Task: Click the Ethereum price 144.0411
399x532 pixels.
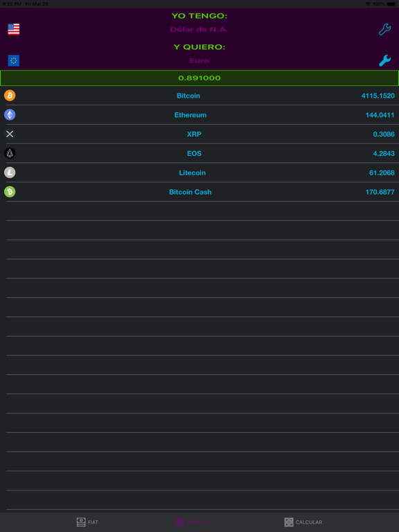Action: (380, 115)
